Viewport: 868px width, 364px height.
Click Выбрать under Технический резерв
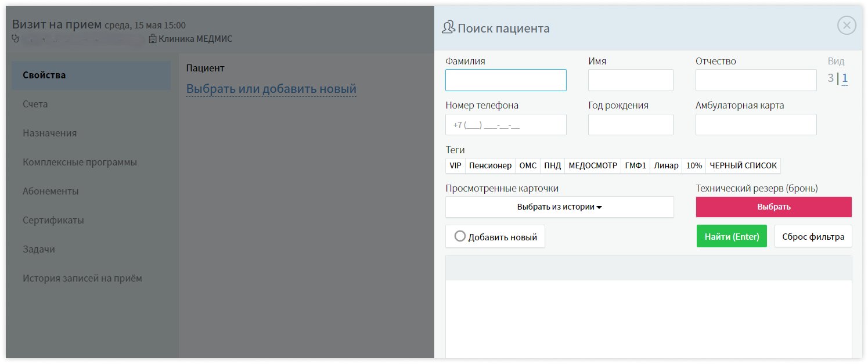[774, 207]
